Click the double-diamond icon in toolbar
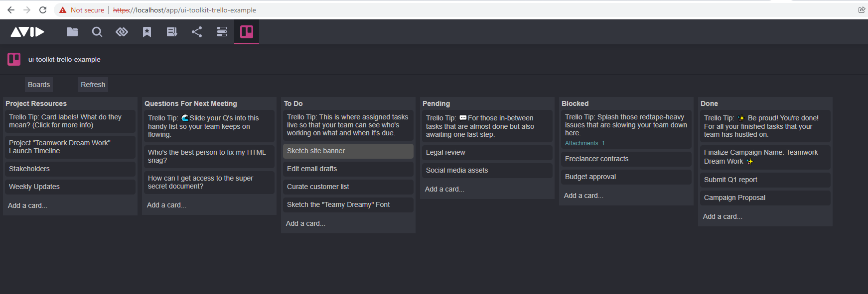868x294 pixels. point(122,32)
